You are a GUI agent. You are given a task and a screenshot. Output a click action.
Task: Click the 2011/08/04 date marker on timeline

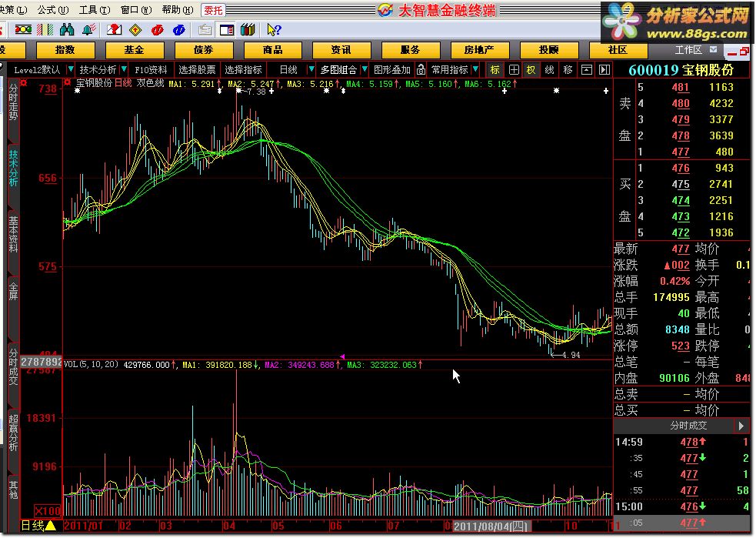pos(491,526)
